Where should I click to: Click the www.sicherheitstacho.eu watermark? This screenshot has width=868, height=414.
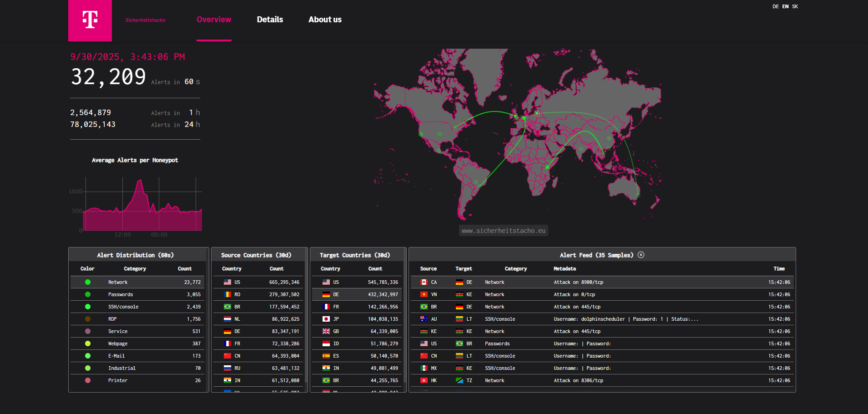(503, 231)
